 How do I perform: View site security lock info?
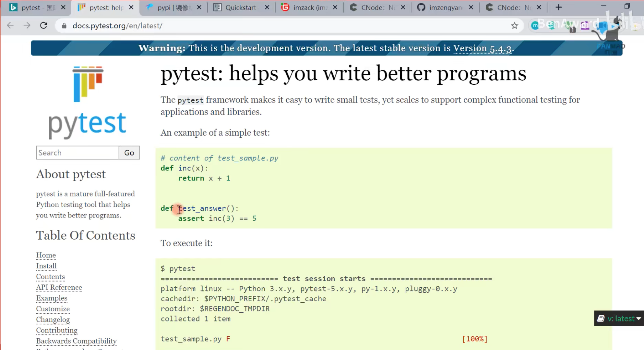64,26
